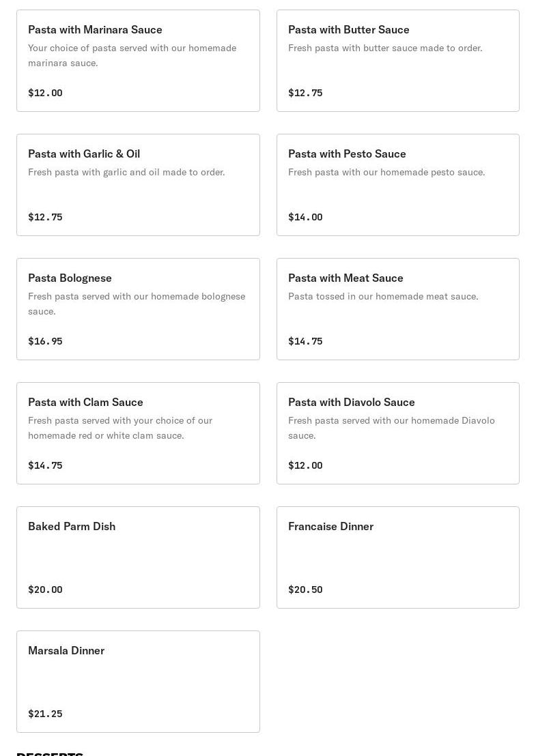This screenshot has height=756, width=536.
Task: Click the $16.95 Bolognese price
Action: coord(45,341)
